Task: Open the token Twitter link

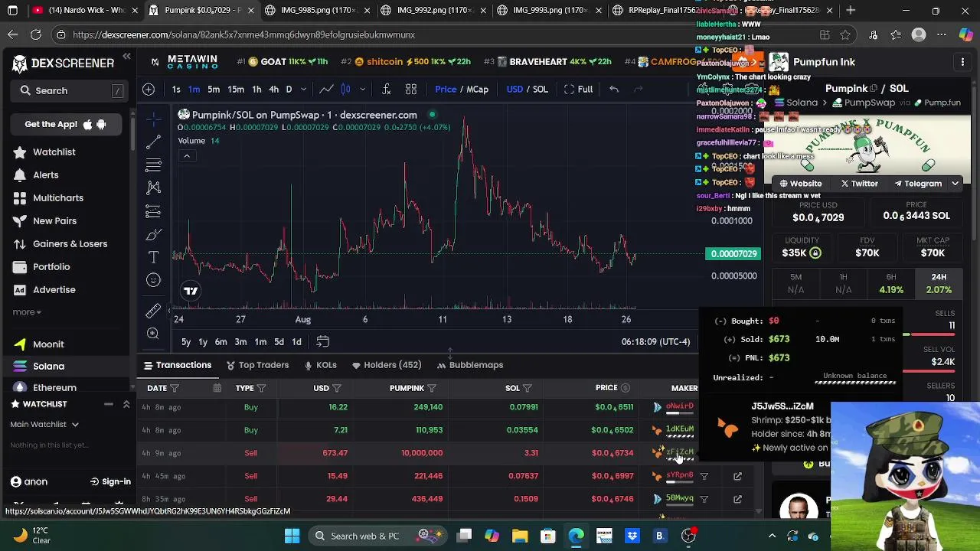Action: [859, 184]
